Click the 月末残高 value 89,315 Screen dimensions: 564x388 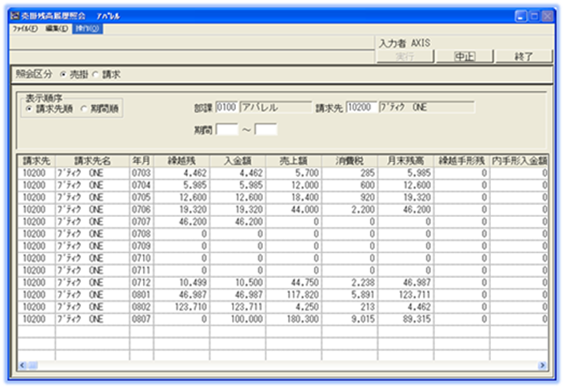[x=406, y=319]
